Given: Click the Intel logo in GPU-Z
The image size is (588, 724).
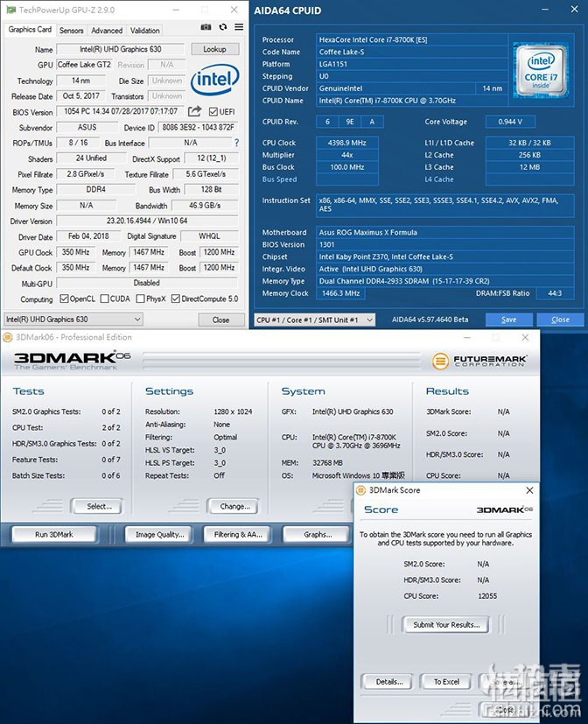Looking at the screenshot, I should [214, 79].
